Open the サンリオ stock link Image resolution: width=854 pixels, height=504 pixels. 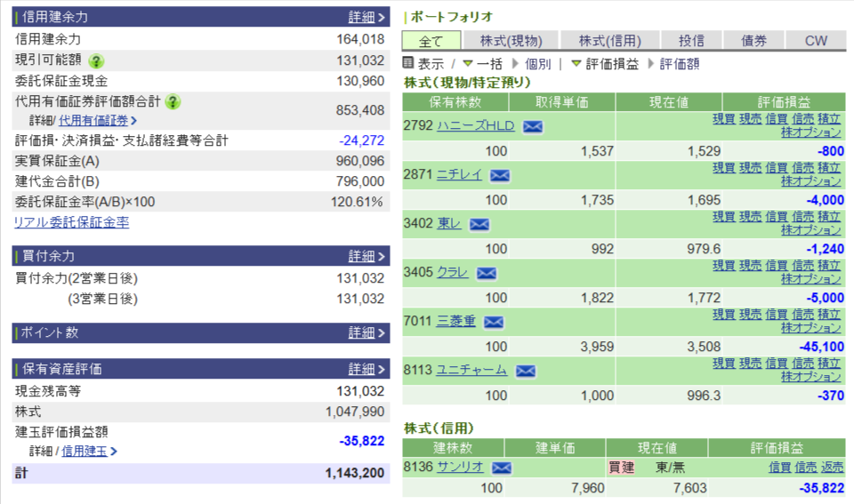460,467
